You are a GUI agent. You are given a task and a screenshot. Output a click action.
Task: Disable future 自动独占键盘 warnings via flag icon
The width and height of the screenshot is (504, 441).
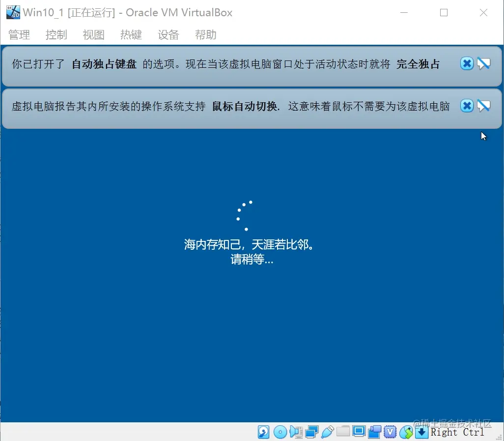[484, 63]
